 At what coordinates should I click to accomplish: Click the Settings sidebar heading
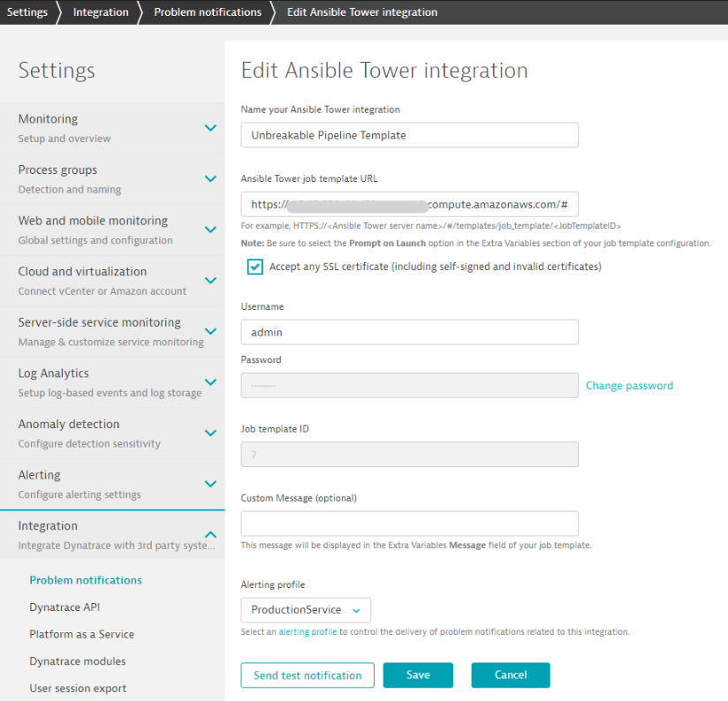(x=57, y=71)
